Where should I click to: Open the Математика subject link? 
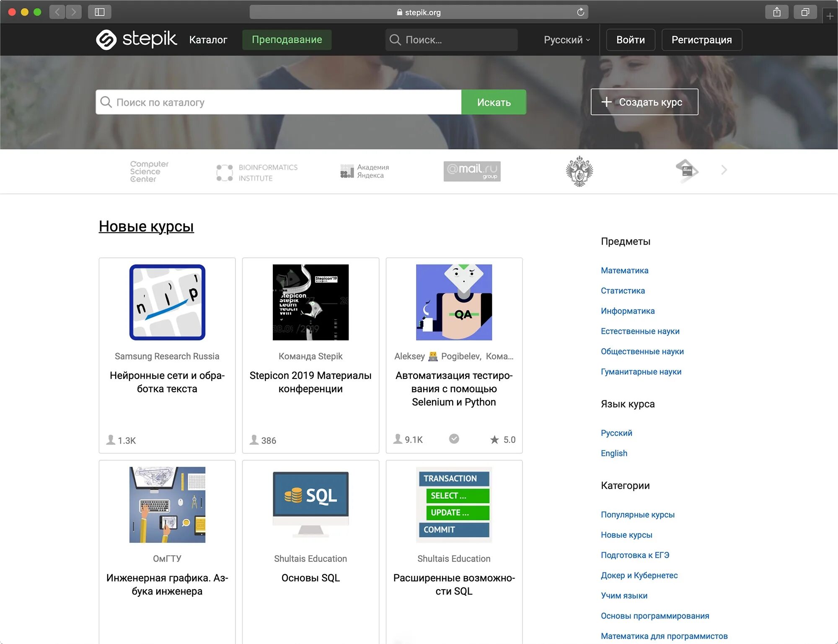[624, 270]
